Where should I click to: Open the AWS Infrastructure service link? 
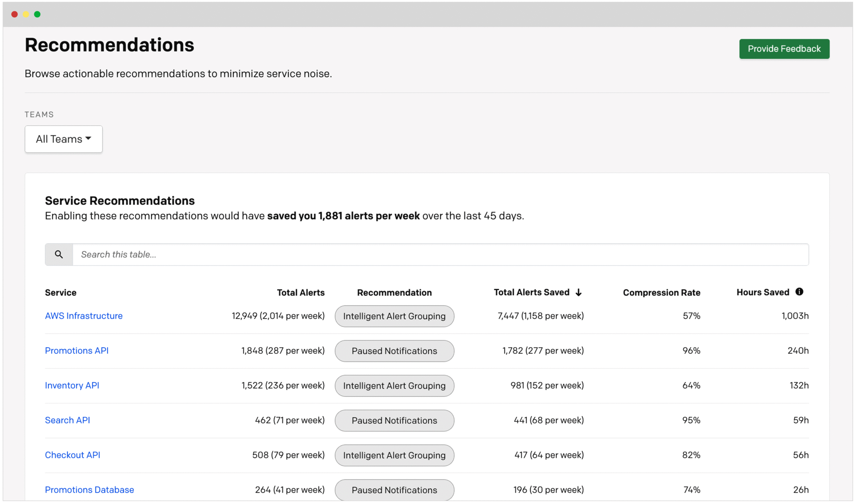pyautogui.click(x=84, y=316)
